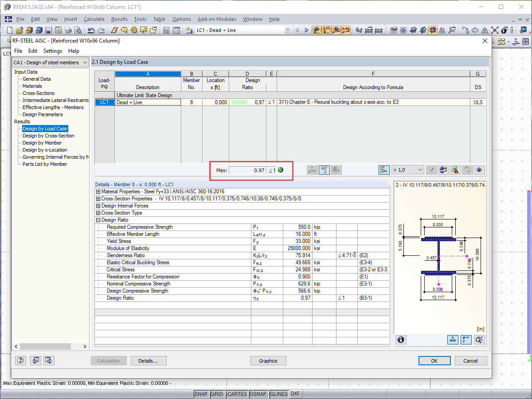Click the Details... button
This screenshot has height=399, width=532.
tap(148, 361)
